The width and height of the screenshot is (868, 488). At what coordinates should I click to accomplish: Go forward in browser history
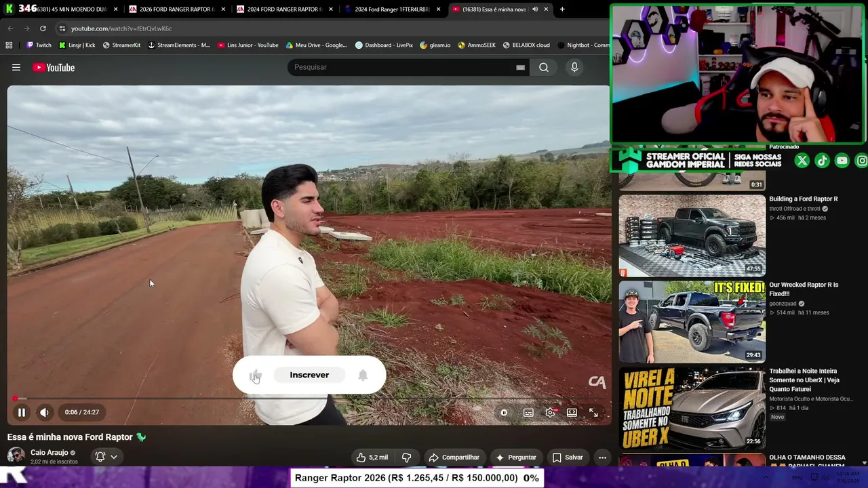point(26,28)
